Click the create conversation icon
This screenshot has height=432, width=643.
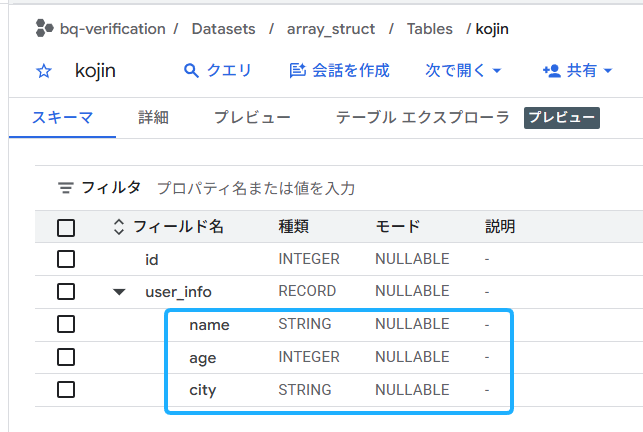point(297,71)
